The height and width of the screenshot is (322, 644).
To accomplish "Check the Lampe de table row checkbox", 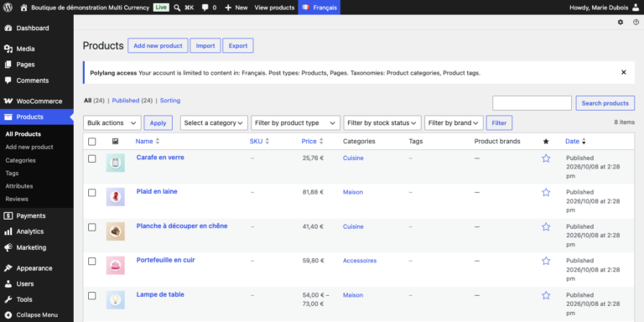I will pos(92,296).
